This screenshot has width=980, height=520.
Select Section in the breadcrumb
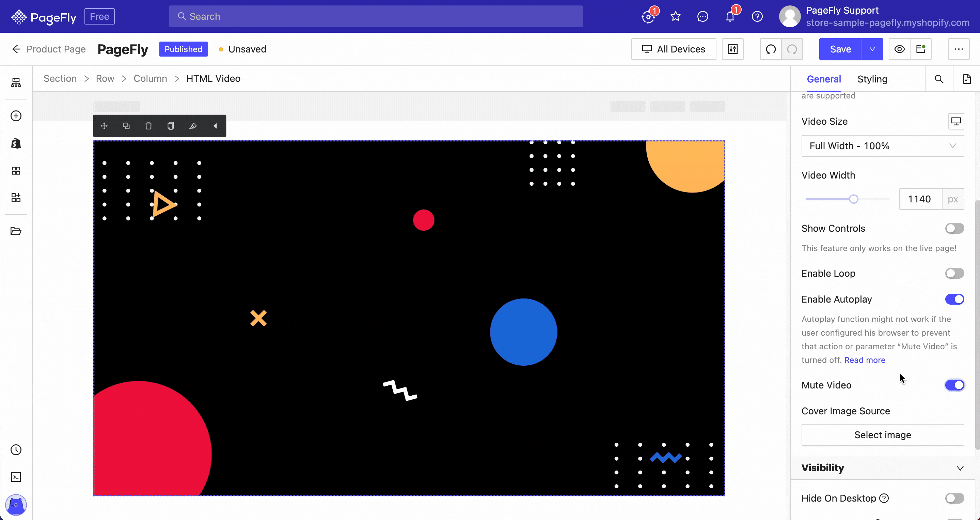[60, 78]
